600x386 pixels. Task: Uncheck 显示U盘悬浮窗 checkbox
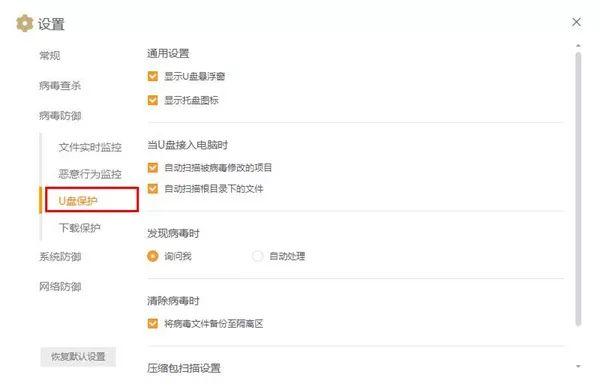(153, 76)
